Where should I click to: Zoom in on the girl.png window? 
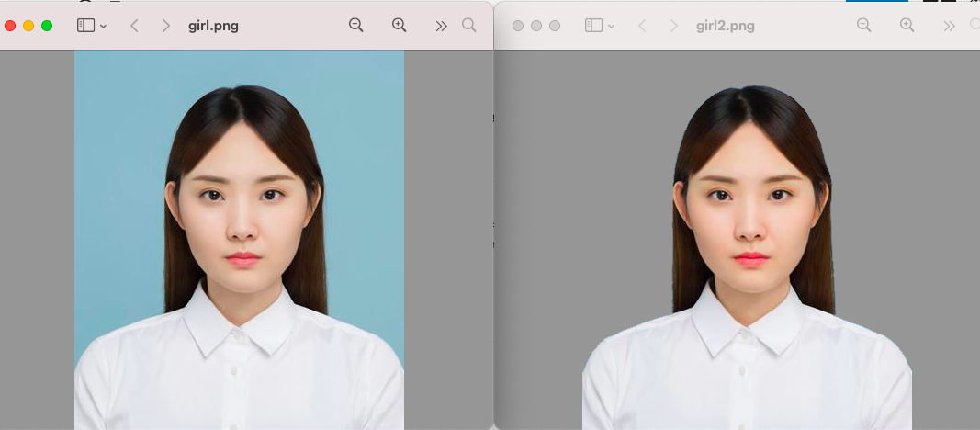(x=400, y=25)
